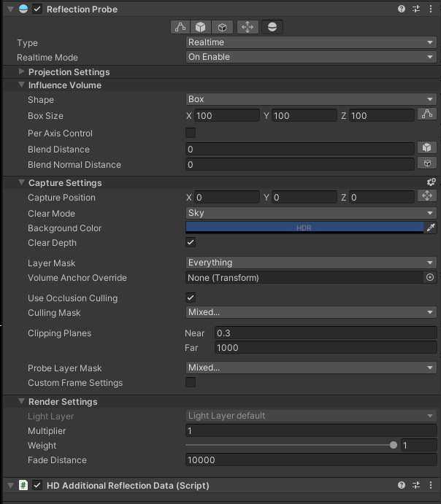Open the Clear Mode dropdown
The width and height of the screenshot is (441, 504).
(x=311, y=213)
